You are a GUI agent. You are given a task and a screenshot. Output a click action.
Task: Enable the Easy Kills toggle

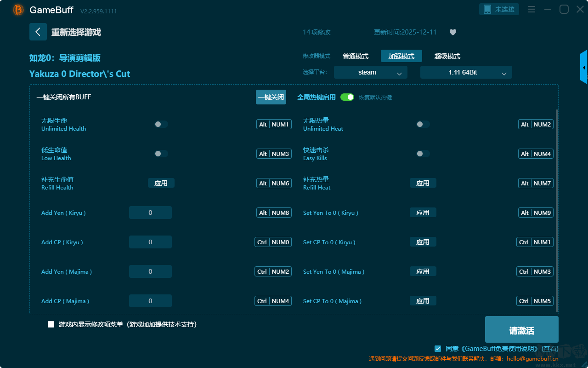click(423, 154)
